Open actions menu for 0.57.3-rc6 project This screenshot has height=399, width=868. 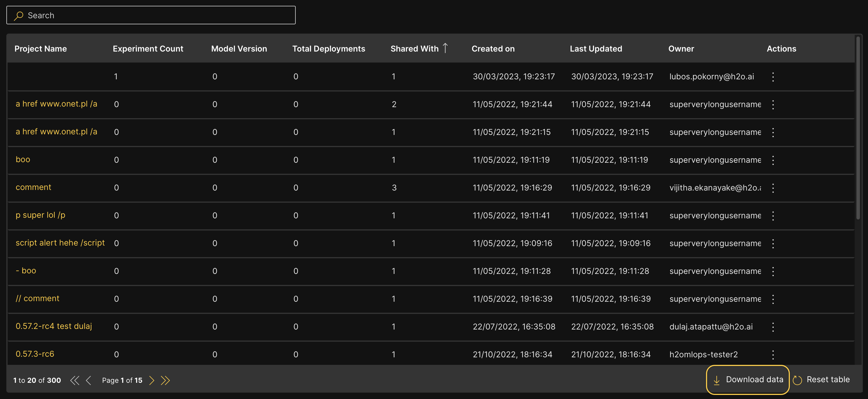tap(773, 354)
